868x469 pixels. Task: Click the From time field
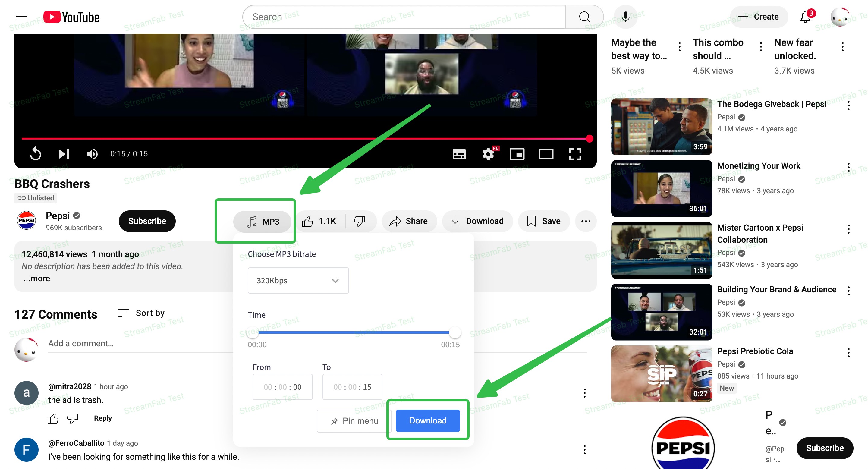282,387
